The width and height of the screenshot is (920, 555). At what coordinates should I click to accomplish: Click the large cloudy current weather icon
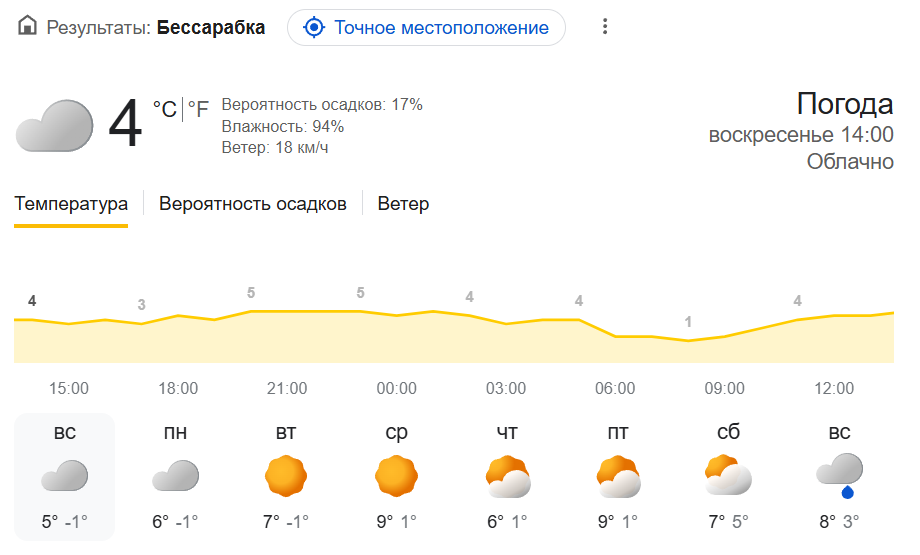pos(48,125)
